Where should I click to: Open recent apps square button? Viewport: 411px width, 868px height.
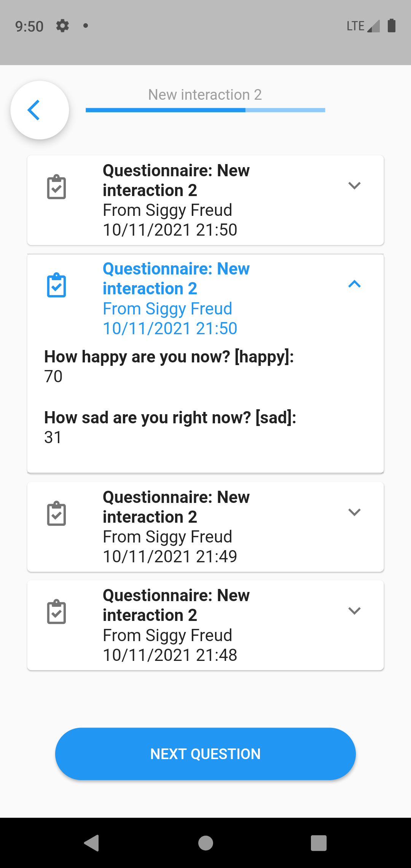[x=319, y=843]
